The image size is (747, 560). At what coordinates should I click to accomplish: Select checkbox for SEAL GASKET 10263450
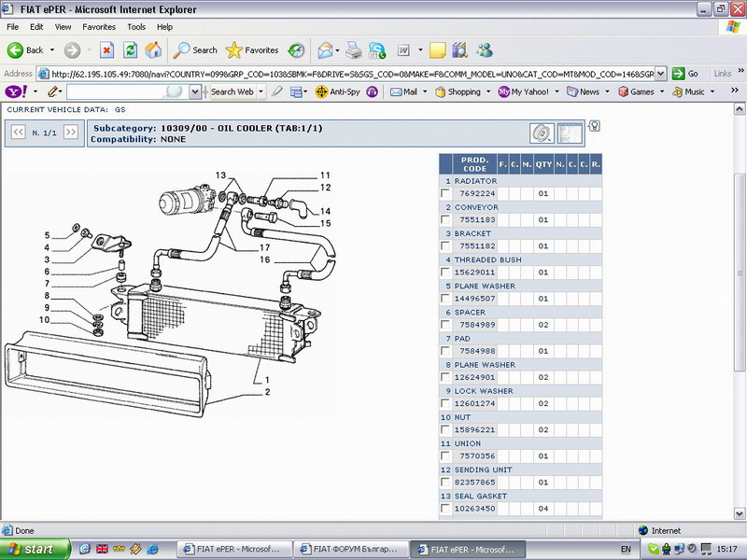(446, 509)
